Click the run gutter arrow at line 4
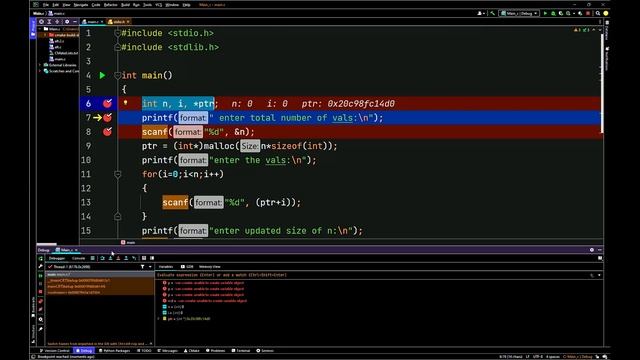 point(102,76)
